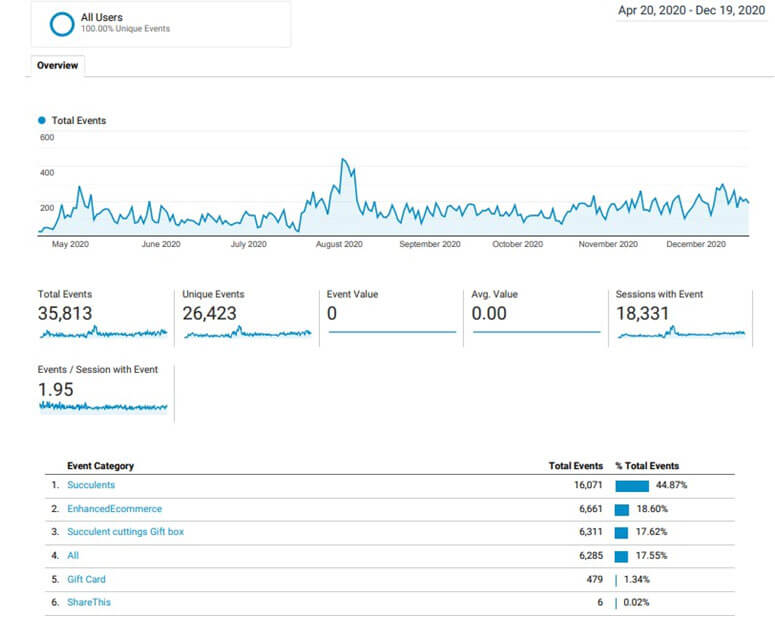Click the 0.02% percentage value

pos(636,602)
